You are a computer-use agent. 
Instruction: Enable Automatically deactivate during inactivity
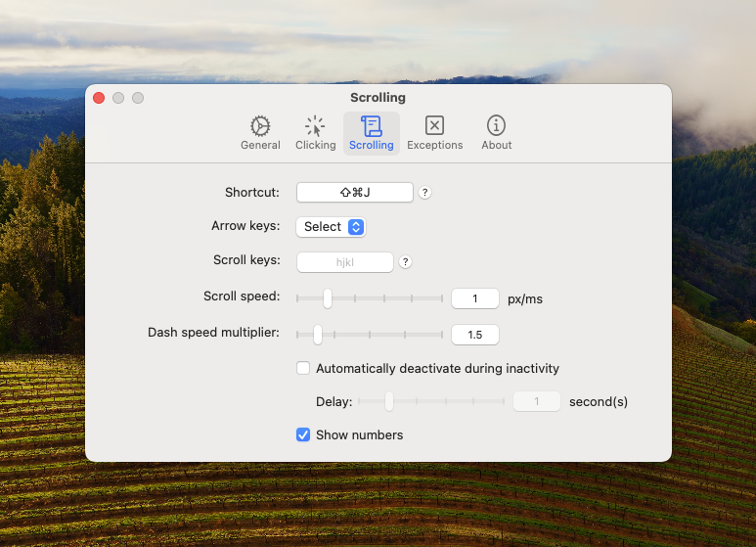pos(303,369)
